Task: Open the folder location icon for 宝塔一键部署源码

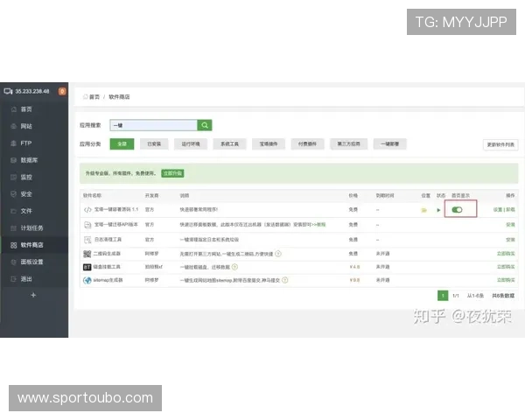Action: point(423,210)
